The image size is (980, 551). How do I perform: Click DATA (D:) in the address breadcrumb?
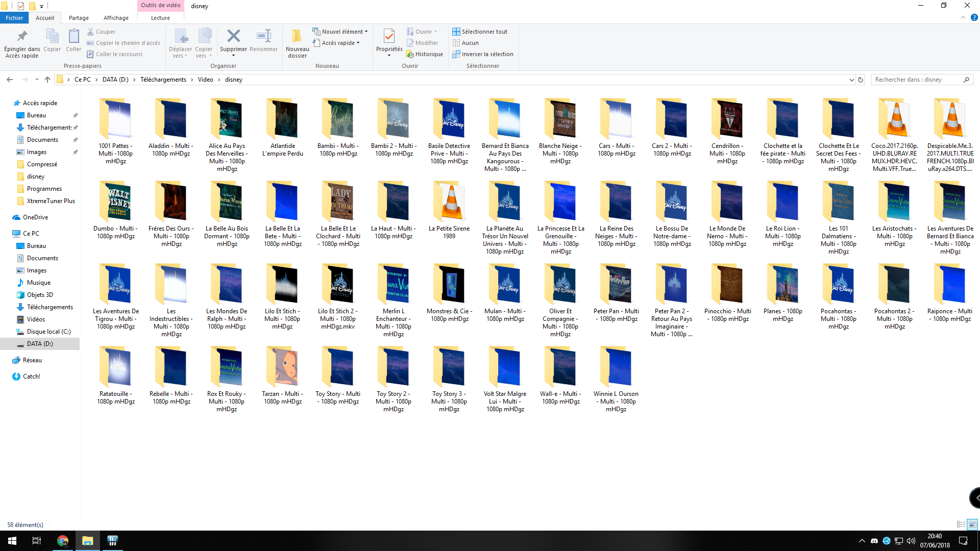115,80
